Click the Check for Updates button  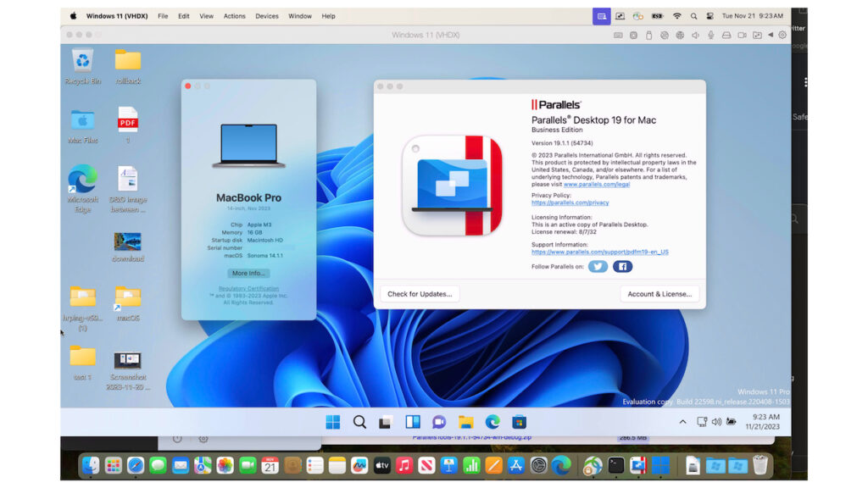point(421,292)
